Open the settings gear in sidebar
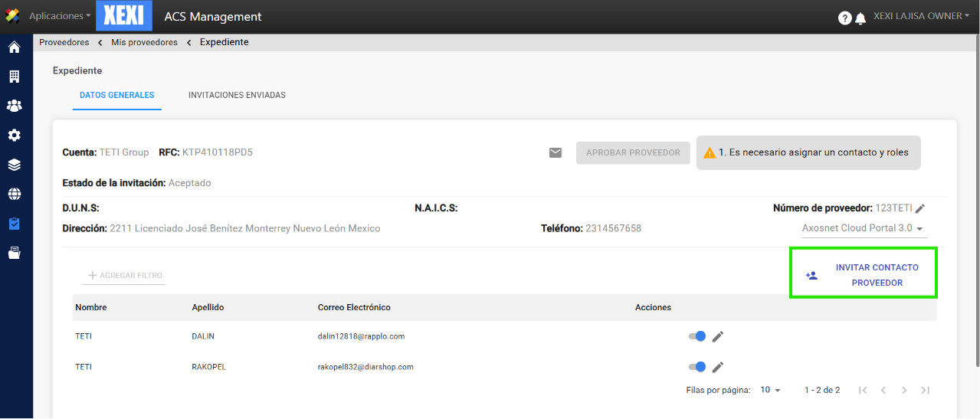 click(14, 135)
